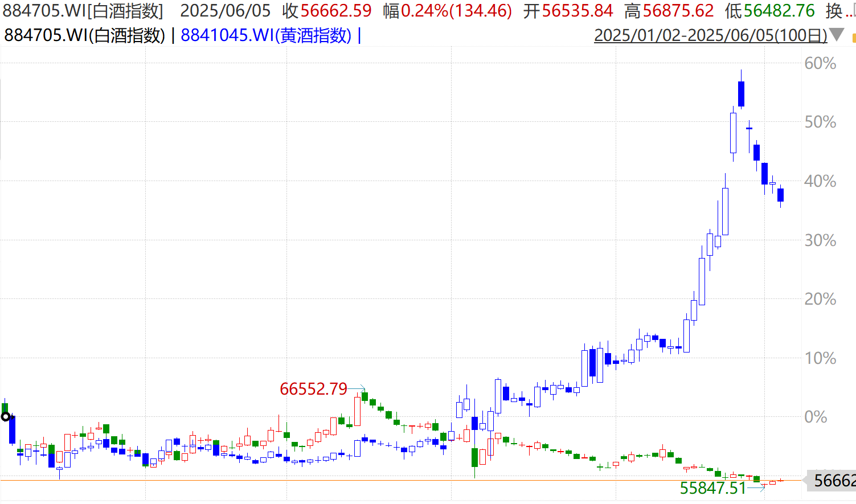Open the date range dropdown triangle
856x504 pixels.
point(836,35)
